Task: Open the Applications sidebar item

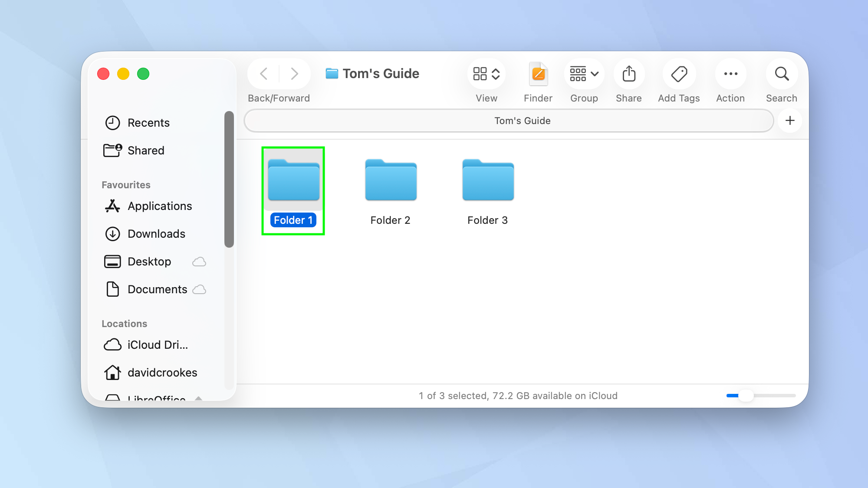Action: [x=160, y=206]
